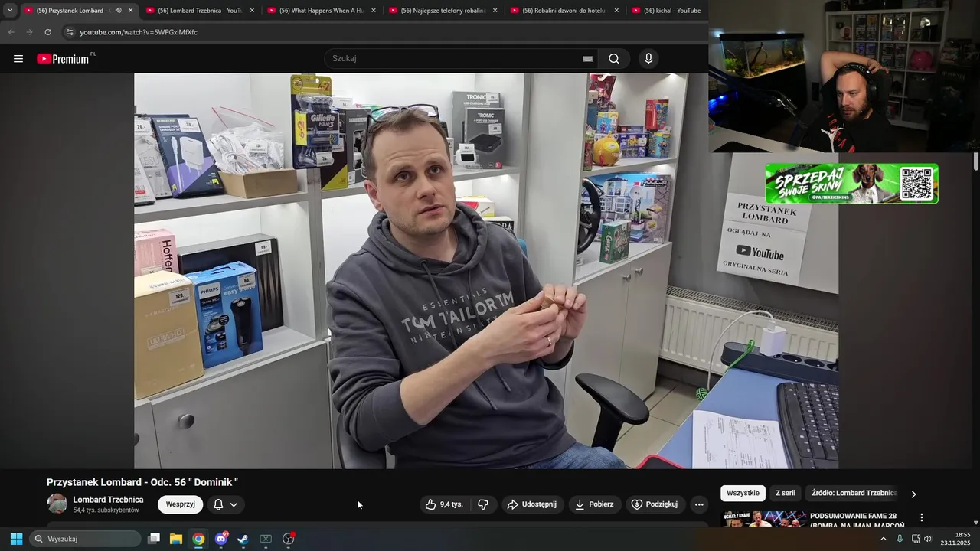This screenshot has width=980, height=551.
Task: Open volume control in the system tray
Action: (x=928, y=539)
